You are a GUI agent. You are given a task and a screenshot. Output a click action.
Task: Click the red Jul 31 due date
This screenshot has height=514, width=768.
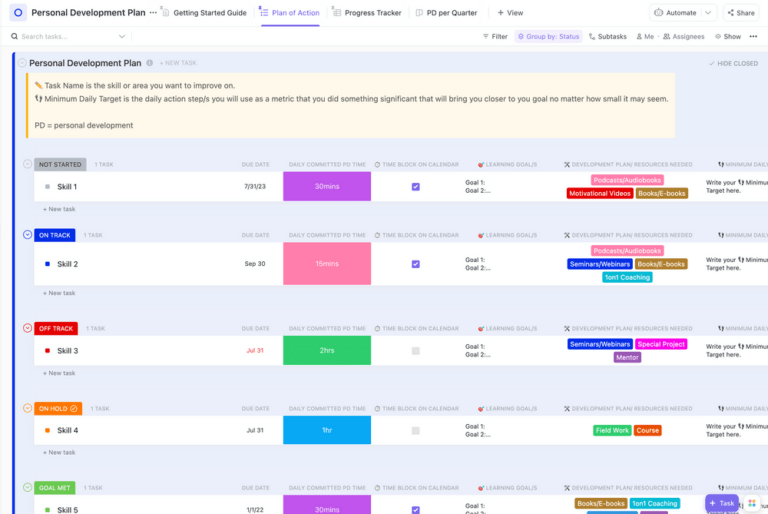(x=255, y=350)
